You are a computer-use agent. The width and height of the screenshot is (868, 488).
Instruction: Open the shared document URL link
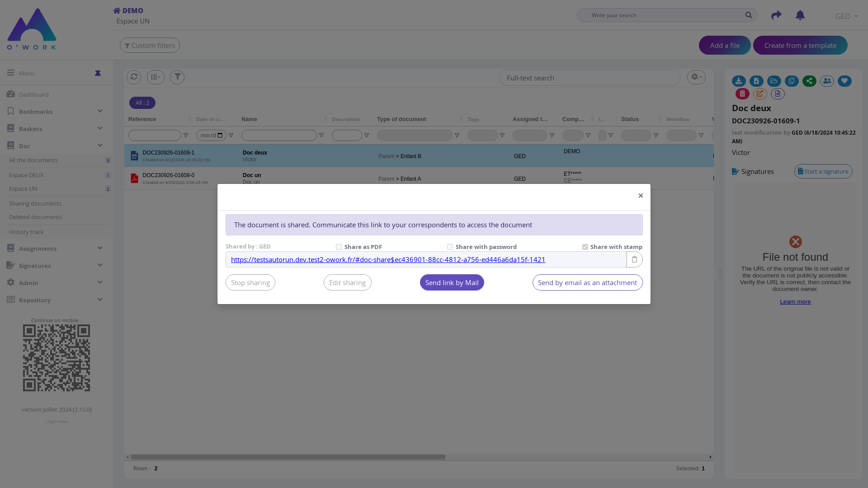pyautogui.click(x=388, y=260)
